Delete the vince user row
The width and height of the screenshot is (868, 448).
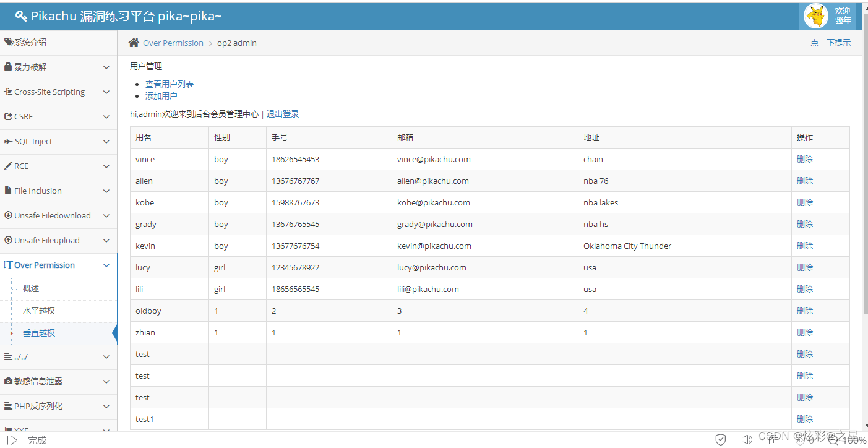pyautogui.click(x=805, y=159)
